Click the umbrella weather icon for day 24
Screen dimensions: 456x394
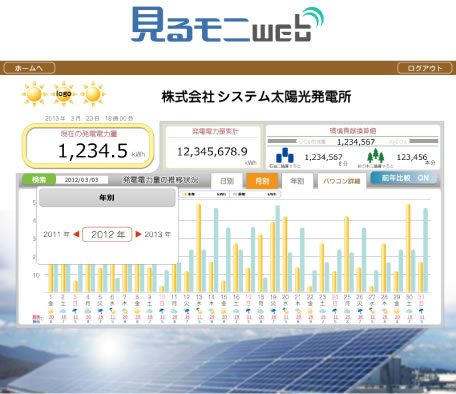(335, 311)
